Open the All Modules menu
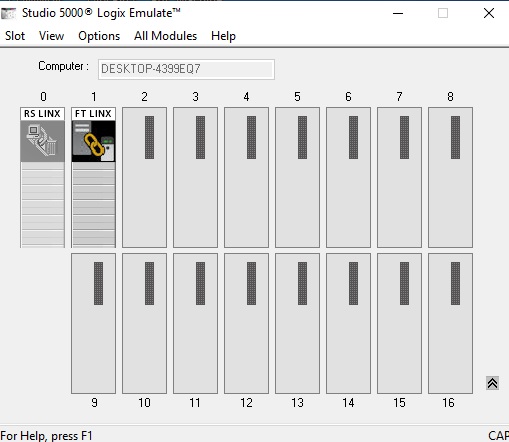509x442 pixels. point(165,36)
